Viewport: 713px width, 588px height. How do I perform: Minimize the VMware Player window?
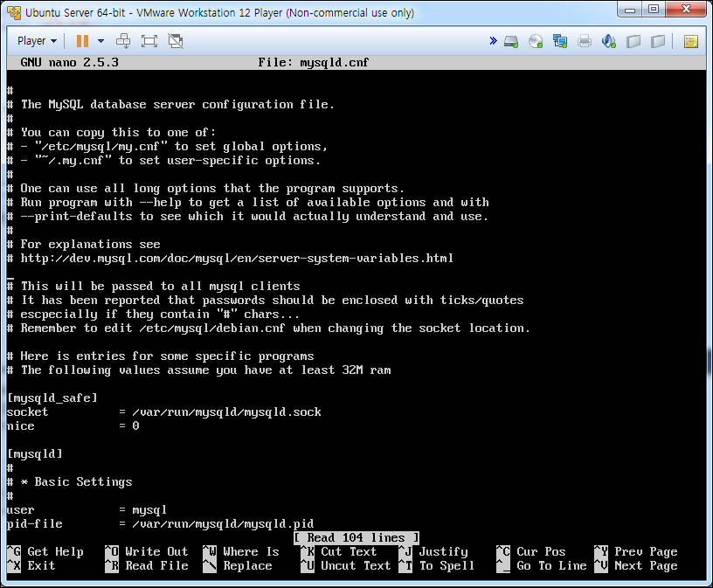630,9
